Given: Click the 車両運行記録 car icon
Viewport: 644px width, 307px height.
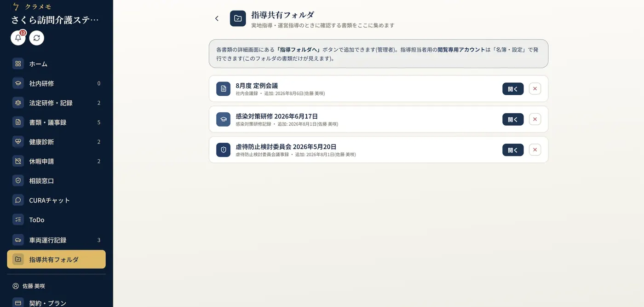Looking at the screenshot, I should (x=18, y=240).
